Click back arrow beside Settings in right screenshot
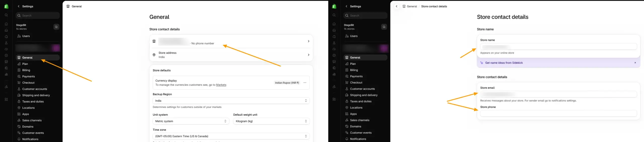Screen dimensions: 644x142 point(346,6)
